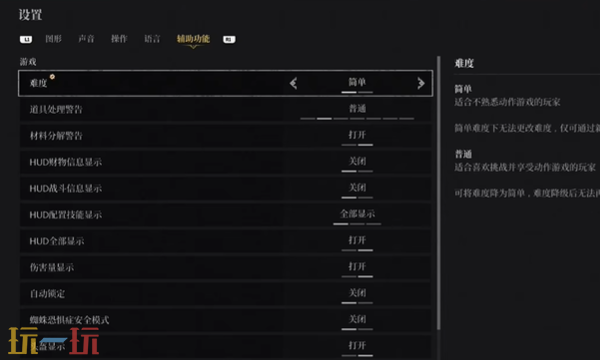Toggle HUD全部显示 value 打开
The width and height of the screenshot is (600, 360).
[x=357, y=240]
